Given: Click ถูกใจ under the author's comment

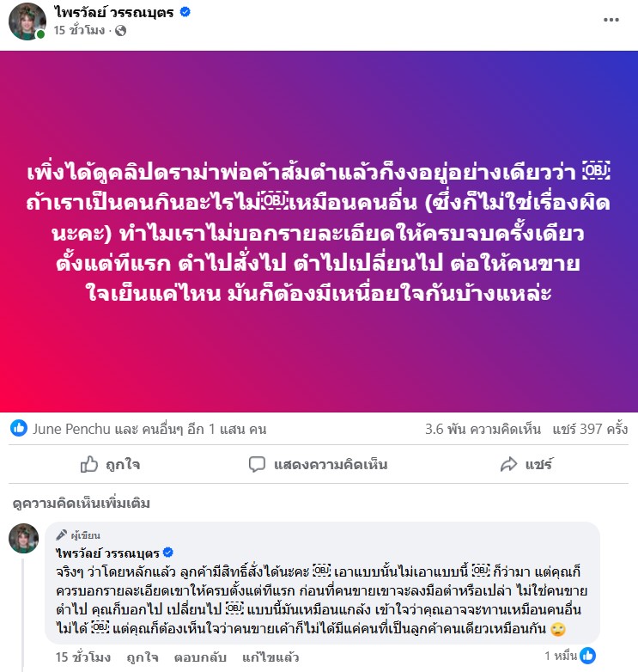Looking at the screenshot, I should click(143, 657).
